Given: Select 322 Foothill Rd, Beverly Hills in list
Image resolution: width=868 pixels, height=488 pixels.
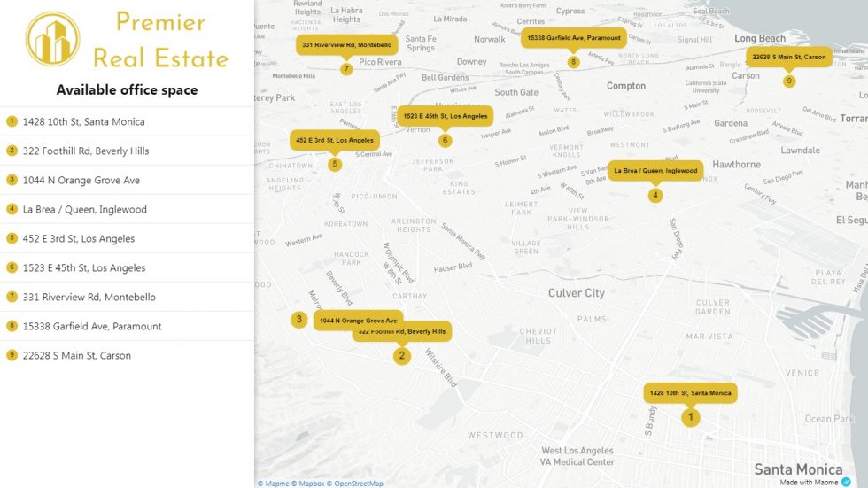Looking at the screenshot, I should click(86, 151).
